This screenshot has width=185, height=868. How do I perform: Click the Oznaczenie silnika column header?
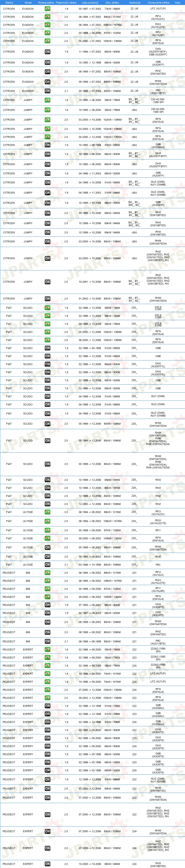pos(158,2)
